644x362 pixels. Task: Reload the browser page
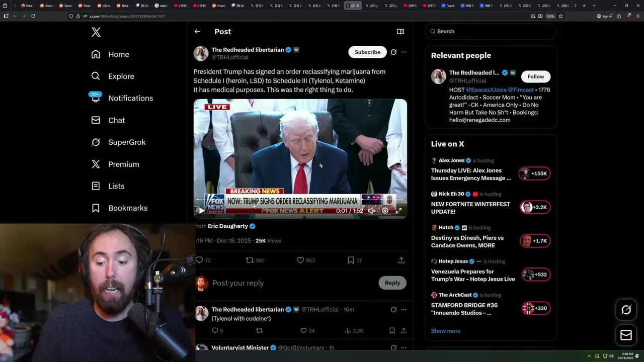(x=33, y=16)
